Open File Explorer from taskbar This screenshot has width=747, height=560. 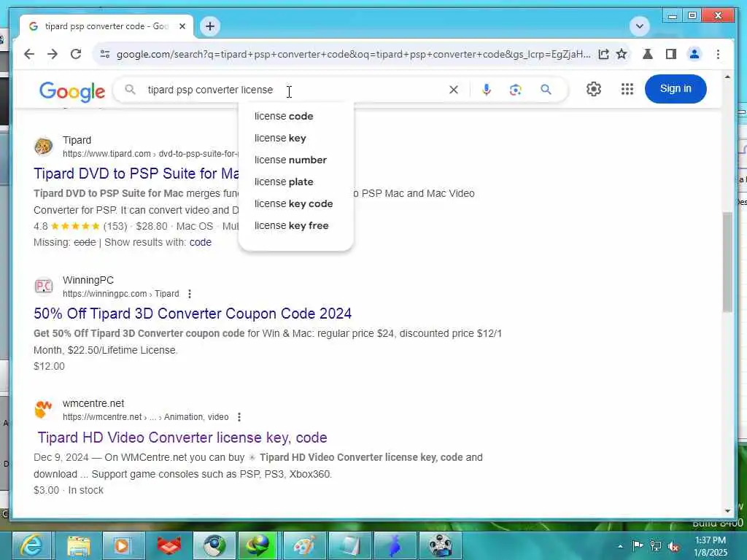click(x=78, y=545)
